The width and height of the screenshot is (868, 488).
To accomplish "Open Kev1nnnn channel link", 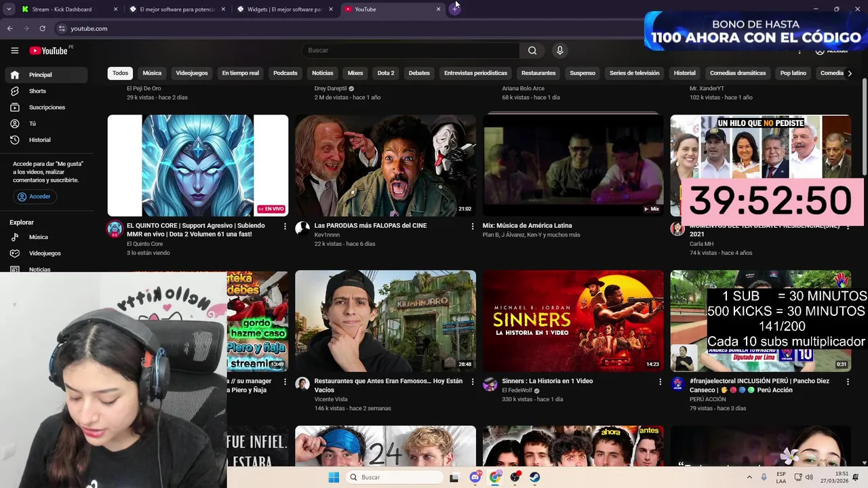I will coord(327,235).
